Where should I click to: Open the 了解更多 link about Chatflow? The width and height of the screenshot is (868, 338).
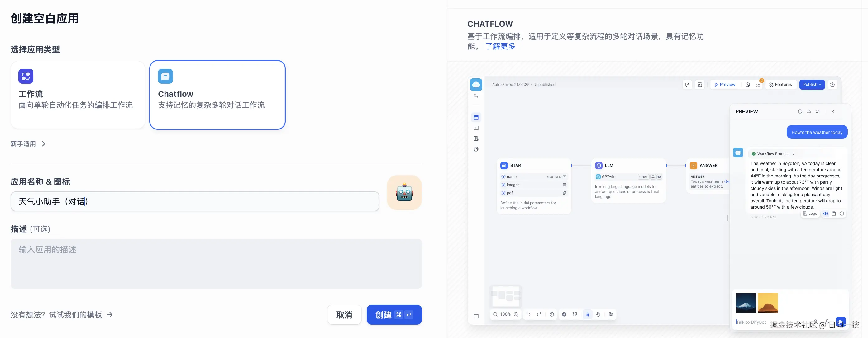click(x=500, y=46)
